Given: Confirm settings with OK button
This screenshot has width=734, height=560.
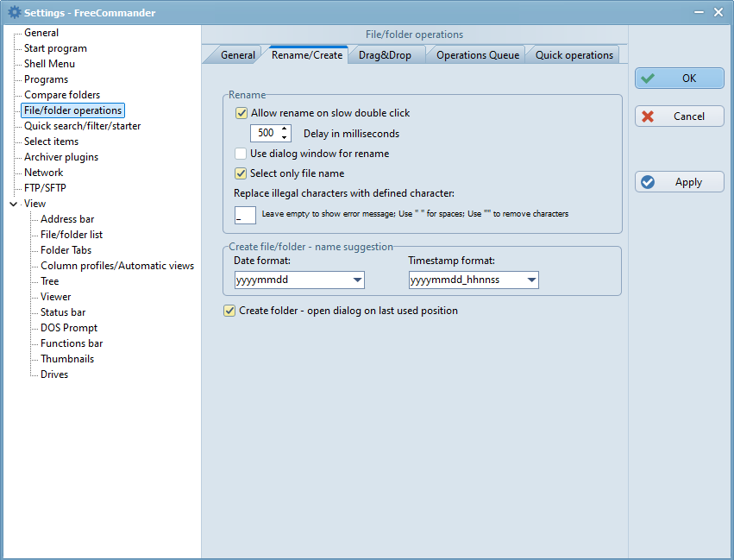Looking at the screenshot, I should pyautogui.click(x=680, y=79).
